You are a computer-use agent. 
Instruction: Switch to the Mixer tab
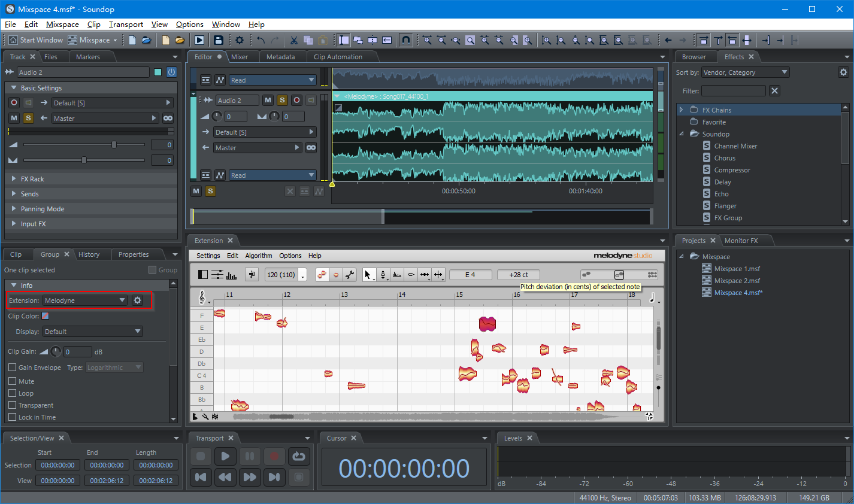pos(240,57)
